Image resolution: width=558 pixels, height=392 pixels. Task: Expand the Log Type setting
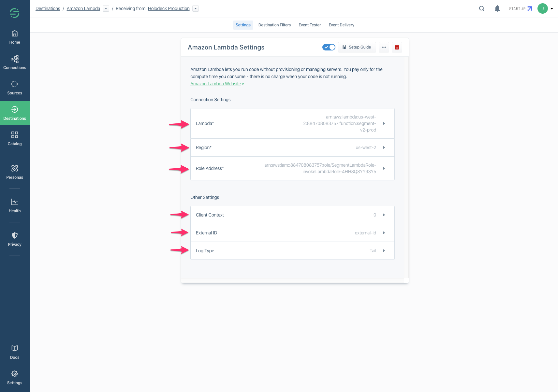(292, 251)
